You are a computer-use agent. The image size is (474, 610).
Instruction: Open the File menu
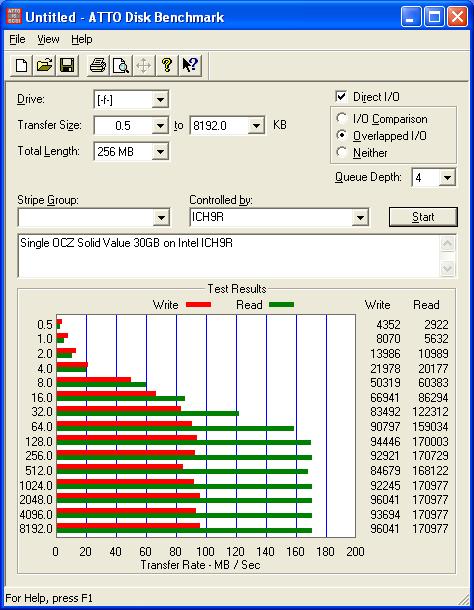pyautogui.click(x=17, y=39)
